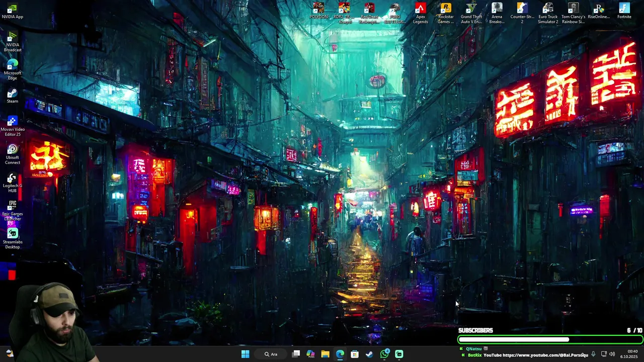Click the taskbar search box Ara
Screen dimensions: 644x362
[x=271, y=354]
